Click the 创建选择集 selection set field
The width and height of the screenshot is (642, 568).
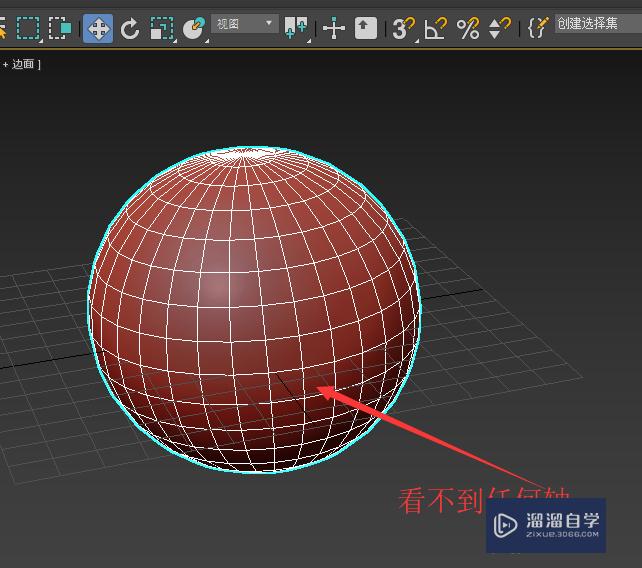(598, 23)
